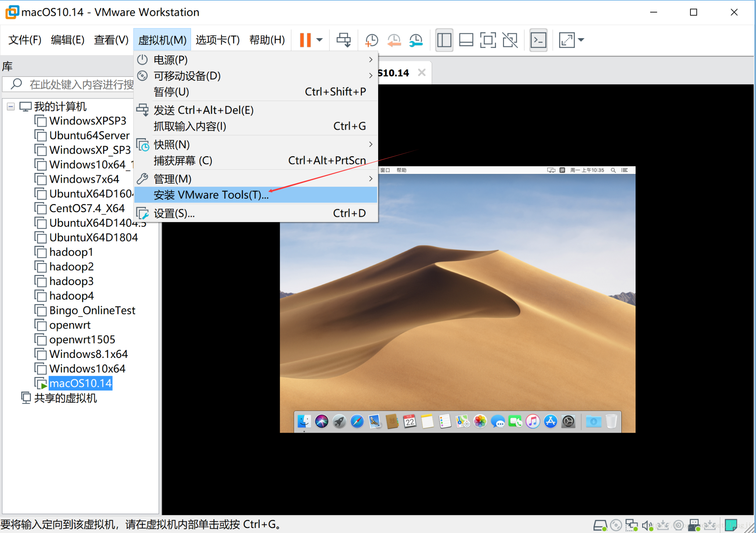Click the hard disk status bar icon

(x=600, y=525)
